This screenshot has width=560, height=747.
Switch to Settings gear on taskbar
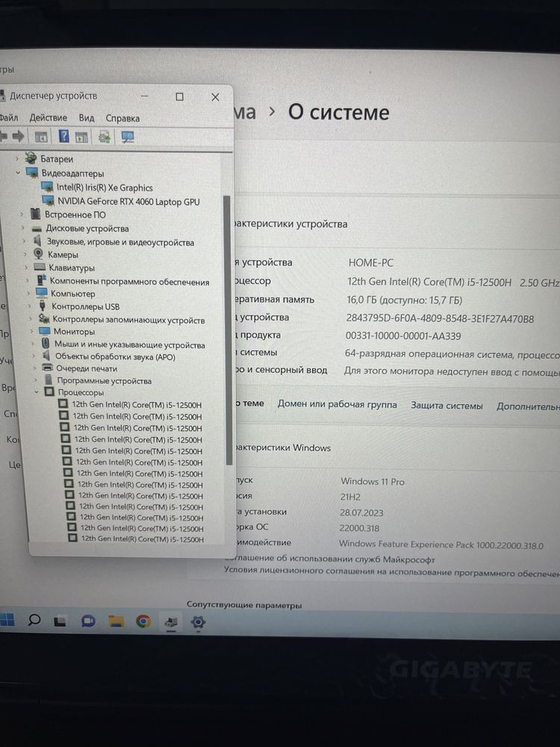198,622
